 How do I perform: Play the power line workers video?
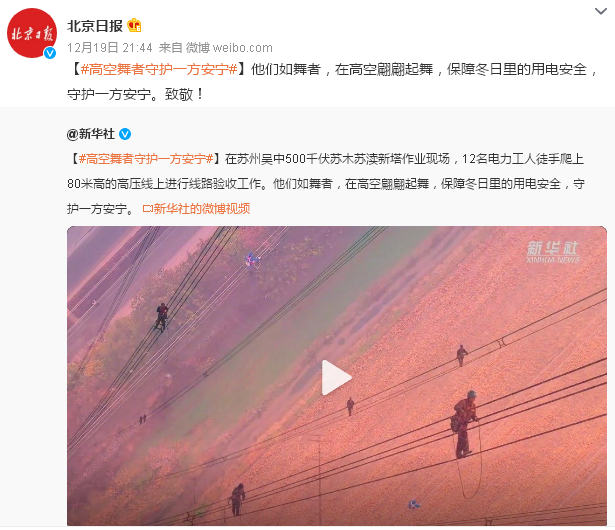[x=336, y=377]
